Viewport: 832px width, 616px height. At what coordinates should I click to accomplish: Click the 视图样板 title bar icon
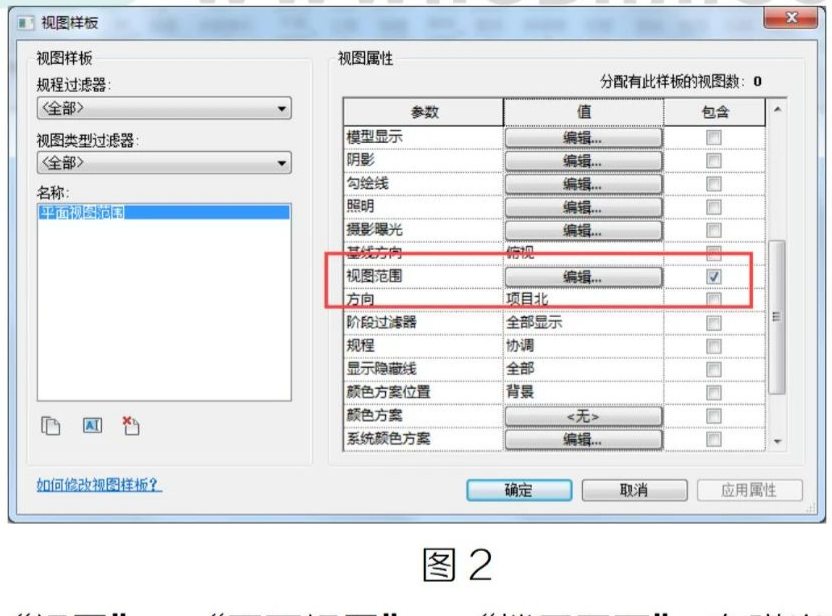click(25, 23)
